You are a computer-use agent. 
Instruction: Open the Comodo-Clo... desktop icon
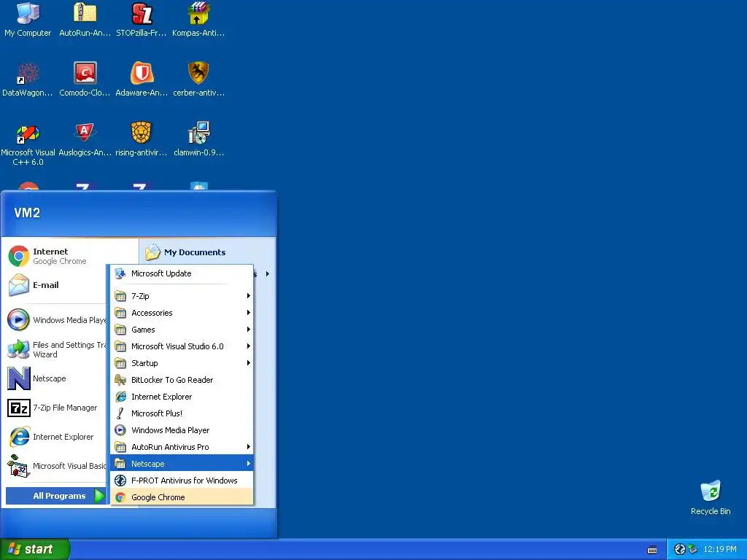click(x=85, y=79)
